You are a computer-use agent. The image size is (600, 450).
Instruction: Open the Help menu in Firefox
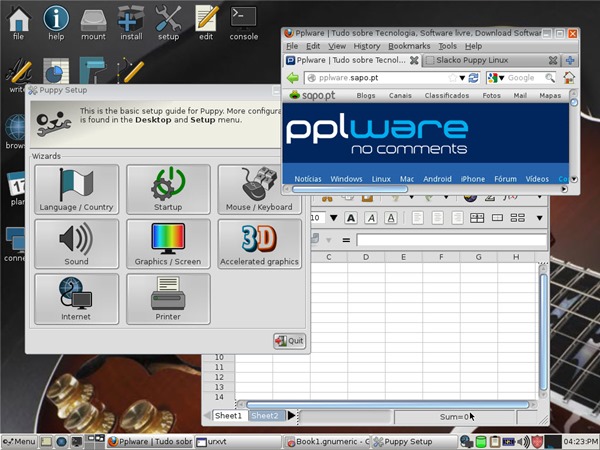click(473, 46)
